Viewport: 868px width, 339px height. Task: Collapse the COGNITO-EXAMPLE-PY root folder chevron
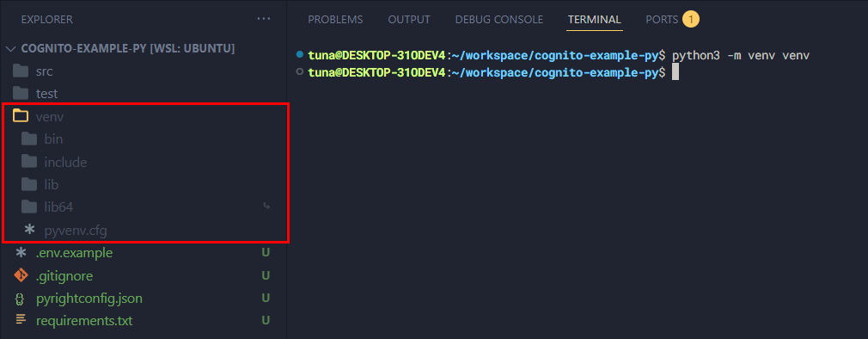click(x=10, y=49)
